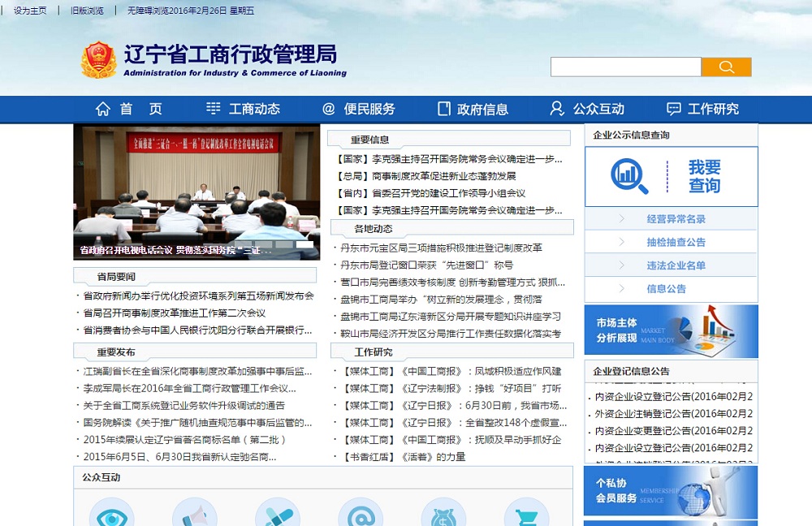The image size is (812, 526).
Task: Click the eye icon under 公众互动
Action: click(111, 514)
